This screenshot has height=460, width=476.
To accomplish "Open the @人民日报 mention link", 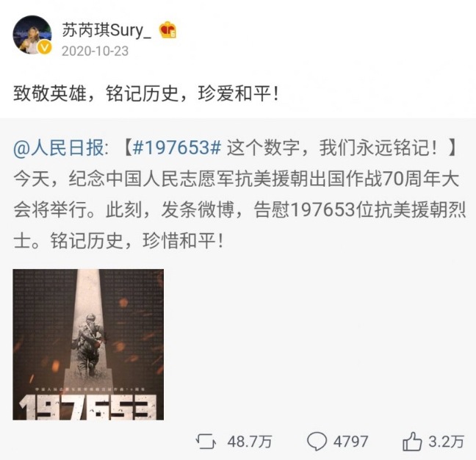I will (59, 148).
